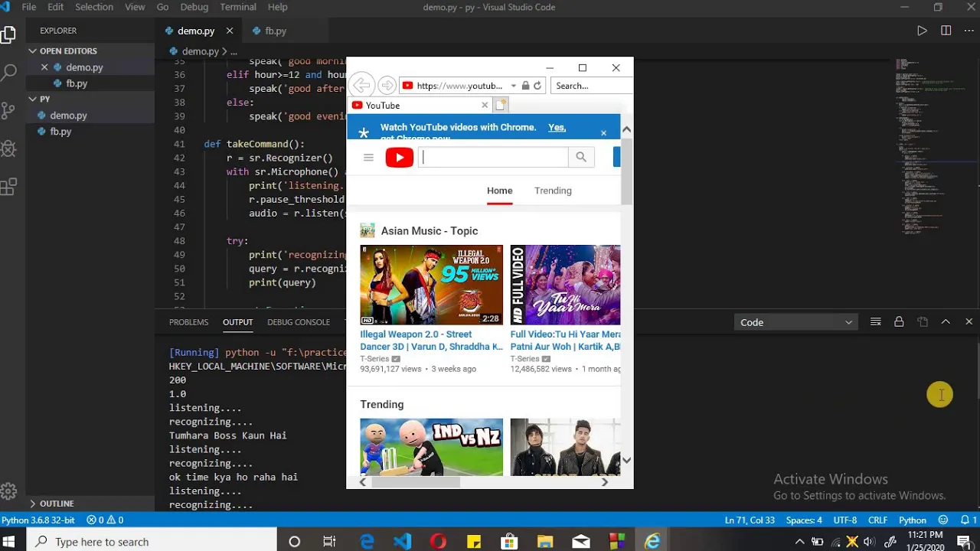
Task: Open the Extensions view in activity bar
Action: click(8, 186)
